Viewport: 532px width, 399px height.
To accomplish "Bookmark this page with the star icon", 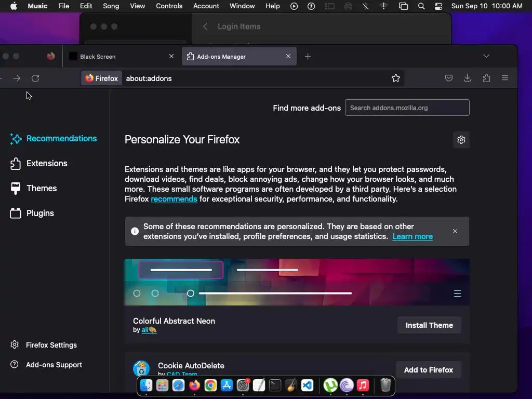I will (395, 78).
